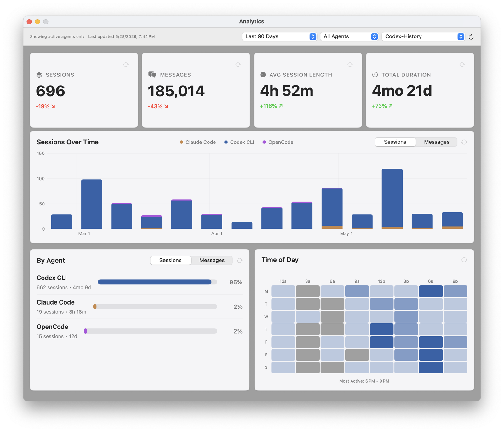Viewport: 504px width, 432px height.
Task: Click the refresh icon in the top toolbar
Action: 471,37
